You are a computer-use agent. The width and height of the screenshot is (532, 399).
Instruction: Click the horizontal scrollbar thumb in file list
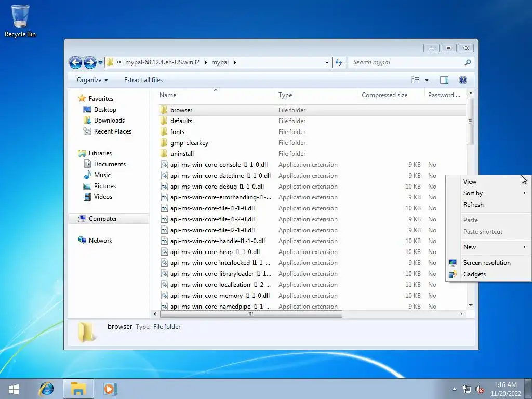(251, 314)
